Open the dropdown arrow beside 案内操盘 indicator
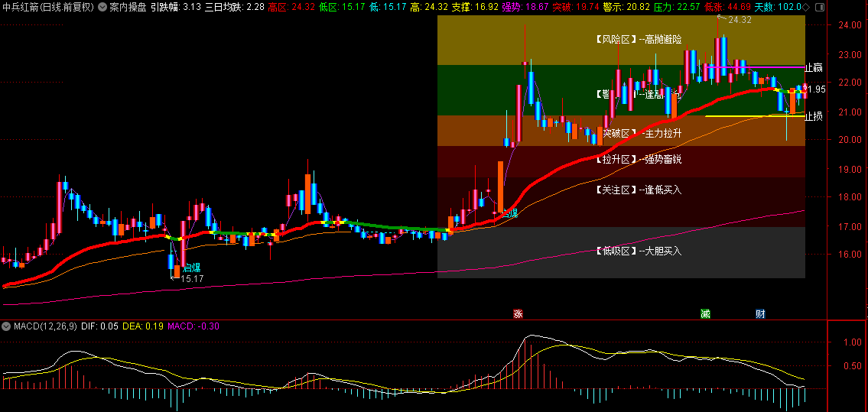Image resolution: width=868 pixels, height=412 pixels. (x=102, y=7)
